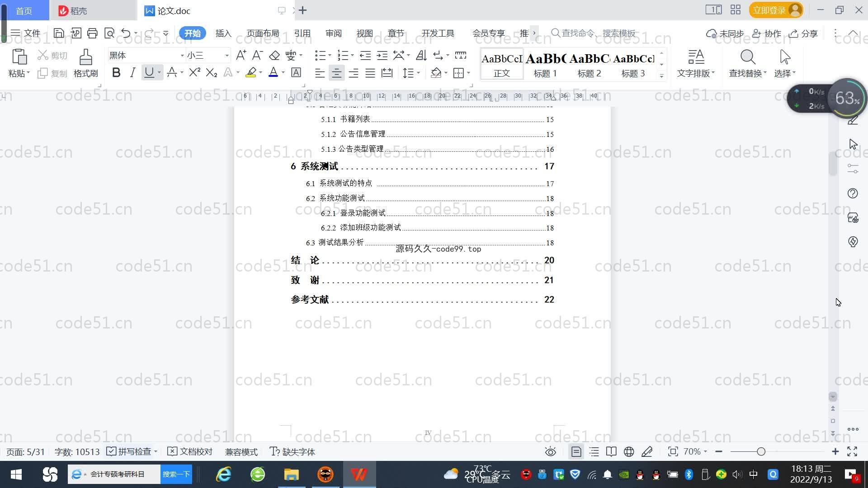Expand the highlight color dropdown arrow
868x488 pixels.
[260, 73]
